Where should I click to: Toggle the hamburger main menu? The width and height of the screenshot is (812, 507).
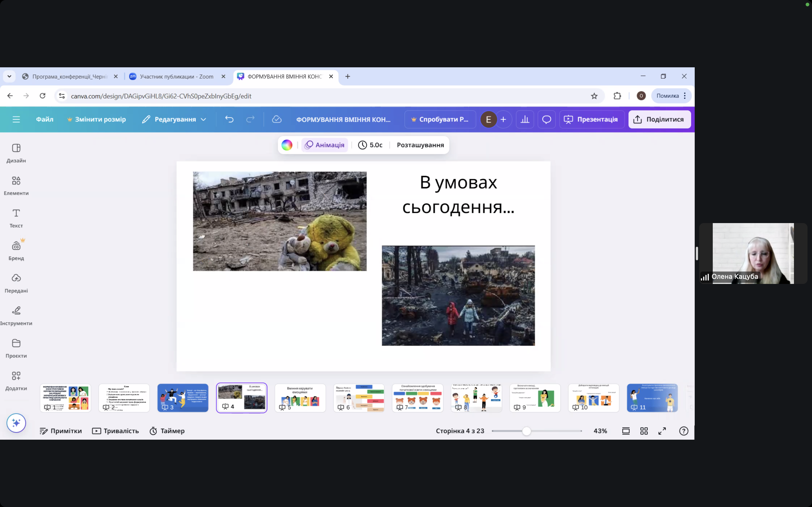click(x=16, y=119)
